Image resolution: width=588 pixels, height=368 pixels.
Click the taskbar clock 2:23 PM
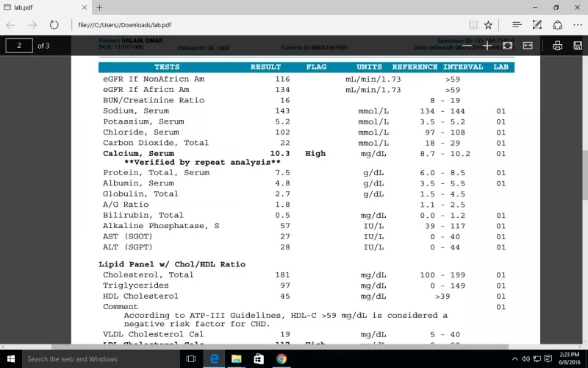570,358
